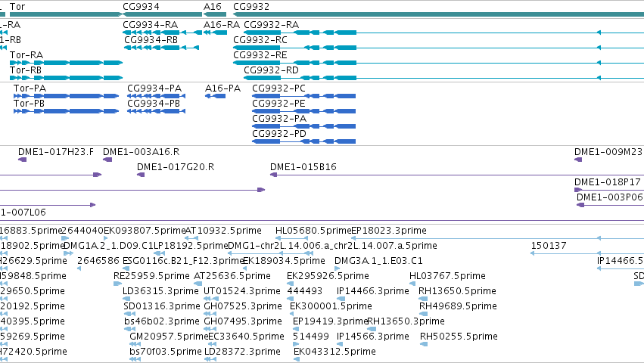Select the CG9934 gene label
This screenshot has height=363, width=644.
pyautogui.click(x=142, y=7)
